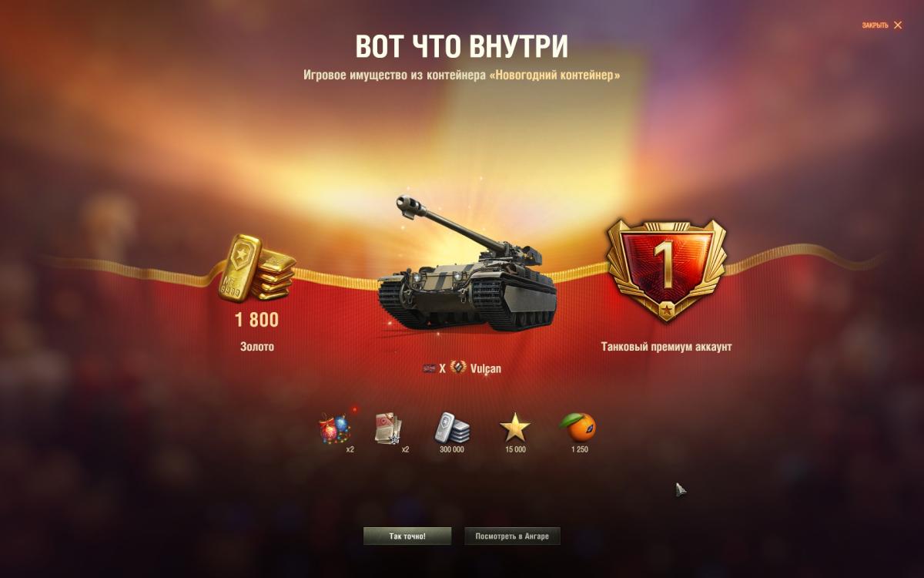Select the gold star free experience icon
Image resolution: width=924 pixels, height=578 pixels.
[515, 428]
